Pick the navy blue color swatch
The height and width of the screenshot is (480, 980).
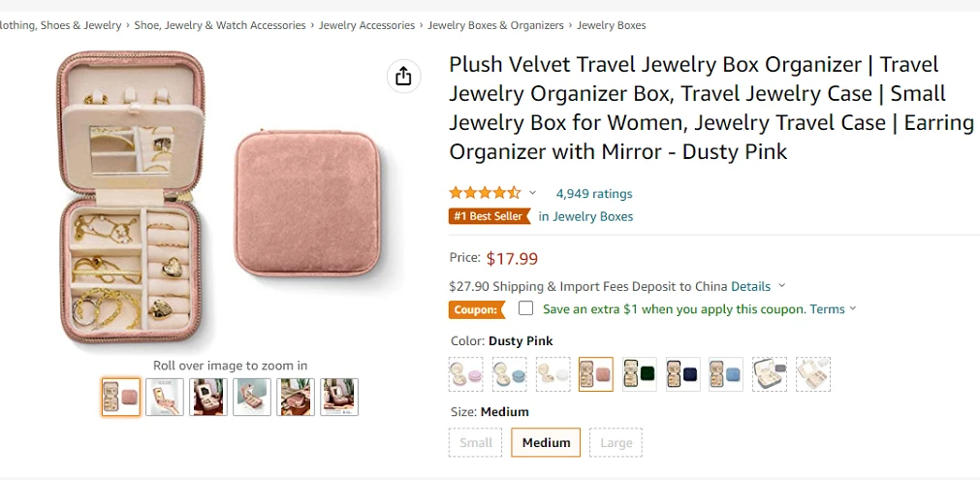[x=682, y=374]
